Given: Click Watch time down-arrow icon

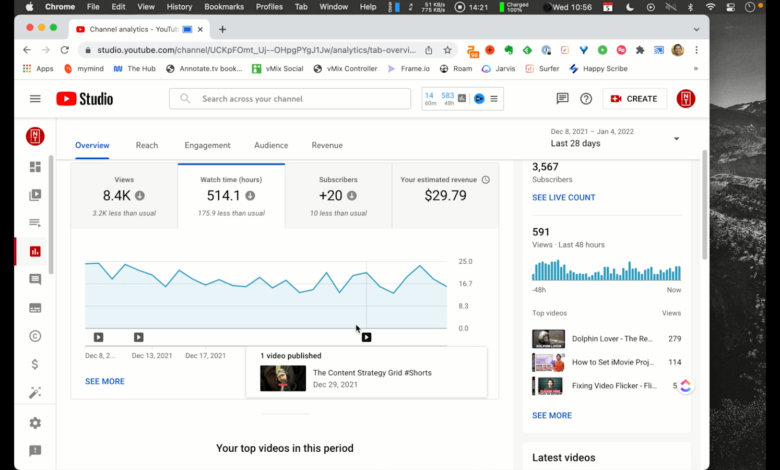Looking at the screenshot, I should 250,195.
